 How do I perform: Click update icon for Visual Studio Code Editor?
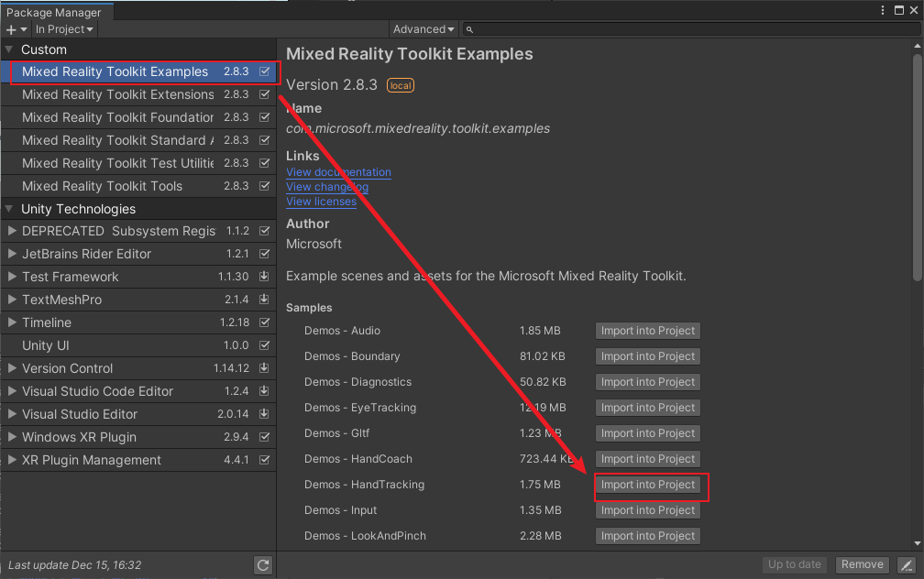(x=265, y=391)
